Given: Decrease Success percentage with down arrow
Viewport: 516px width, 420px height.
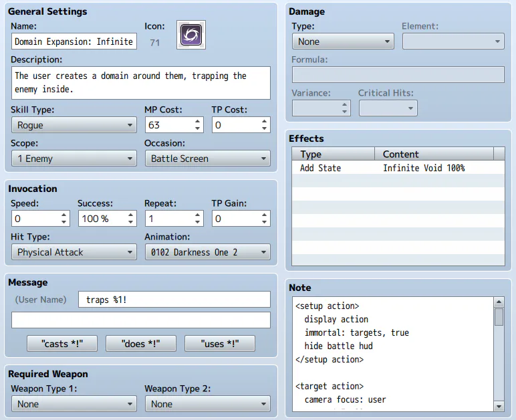Looking at the screenshot, I should pyautogui.click(x=130, y=222).
